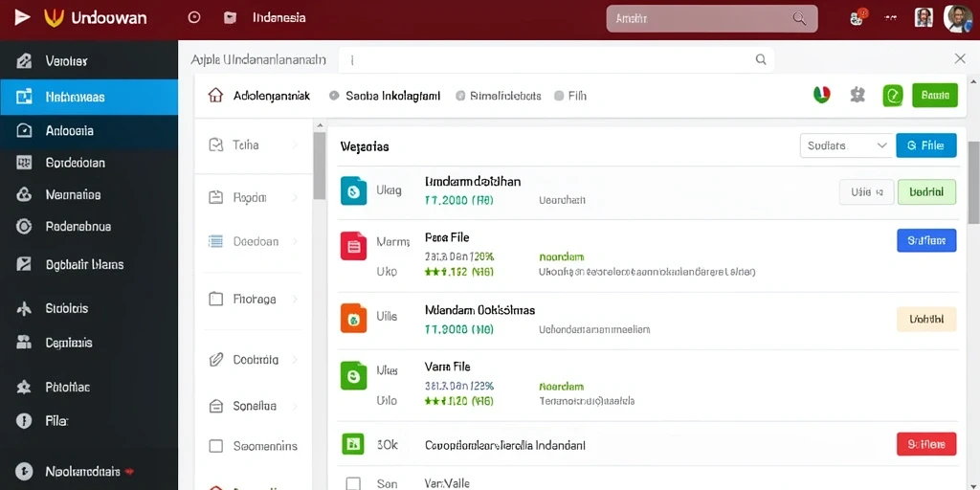Click the home icon beside Adolenjantniak
Viewport: 980px width, 490px height.
pyautogui.click(x=215, y=96)
